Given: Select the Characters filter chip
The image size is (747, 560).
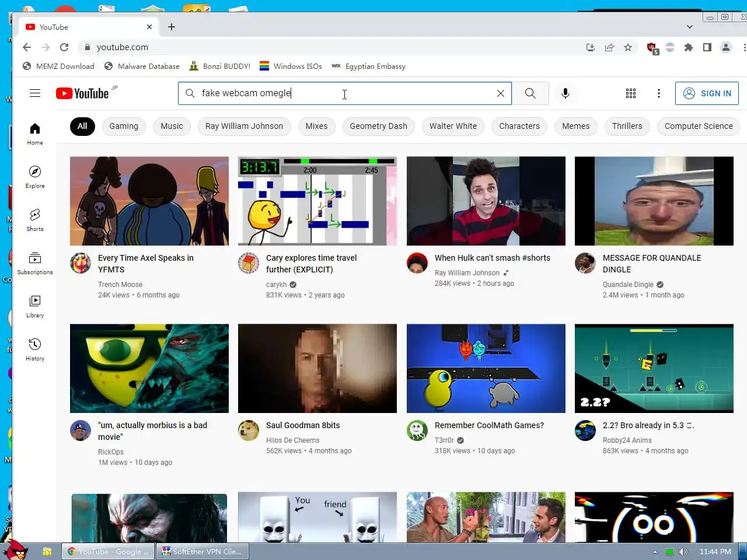Looking at the screenshot, I should [519, 126].
